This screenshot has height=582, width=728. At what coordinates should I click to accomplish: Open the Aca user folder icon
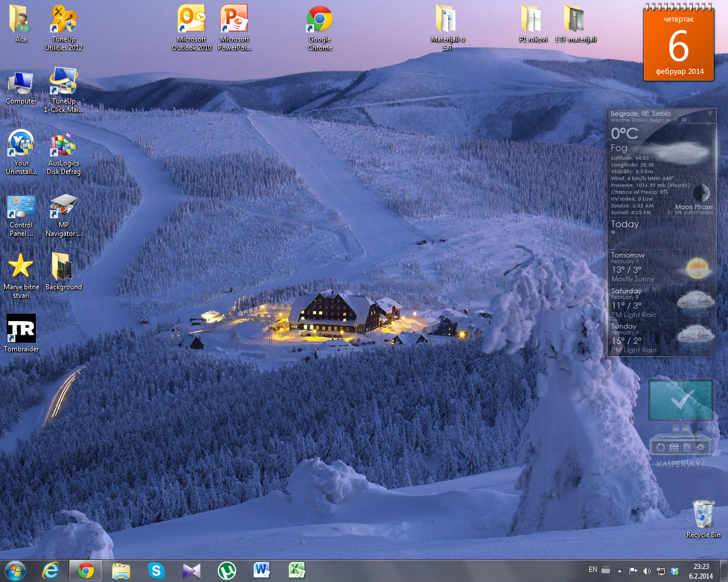pos(21,24)
